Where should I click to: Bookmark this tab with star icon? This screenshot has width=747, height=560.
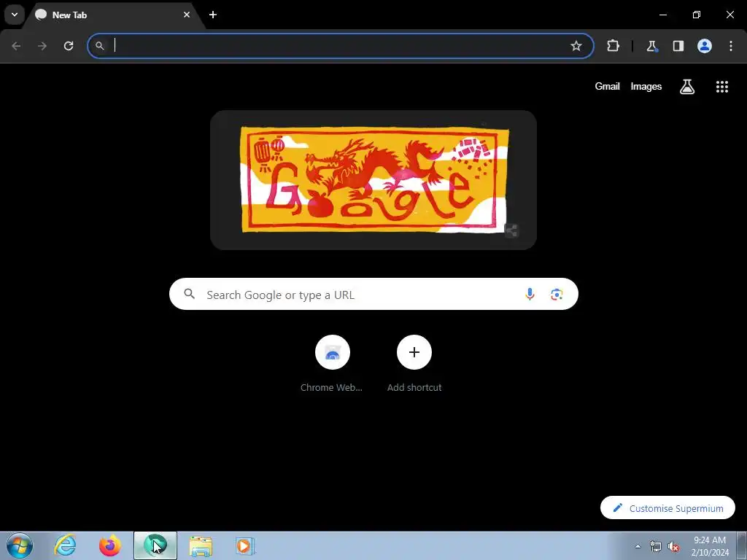576,46
